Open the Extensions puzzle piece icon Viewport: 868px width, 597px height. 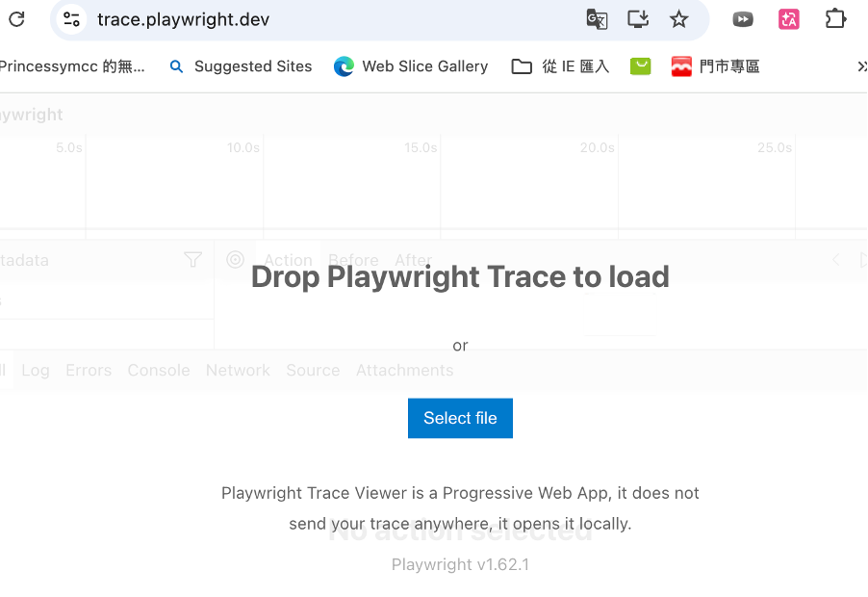835,19
